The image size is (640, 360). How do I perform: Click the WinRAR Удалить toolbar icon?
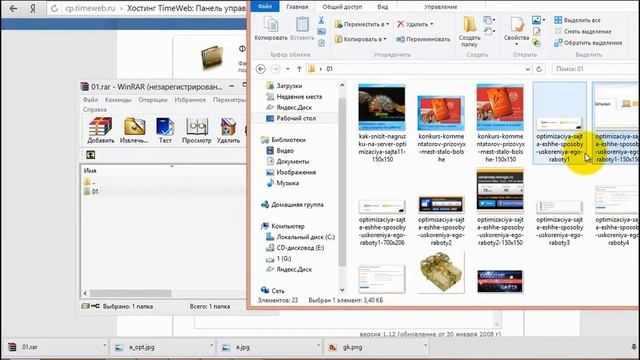(228, 130)
